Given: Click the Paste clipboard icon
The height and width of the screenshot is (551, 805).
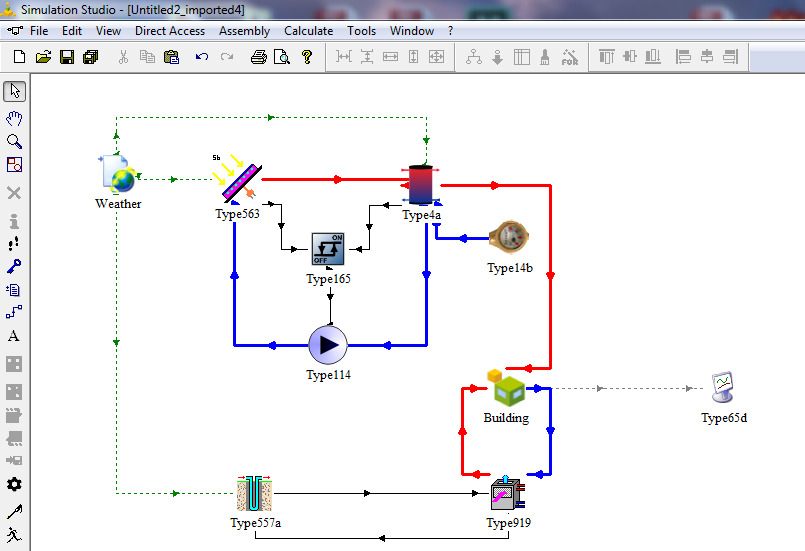Looking at the screenshot, I should coord(171,56).
